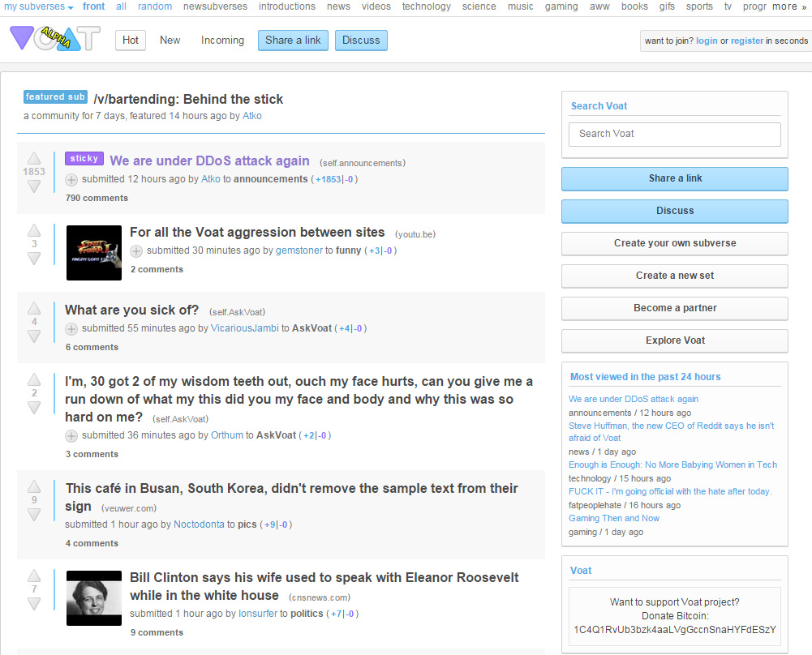Upvote 'For all the Voat aggression between sites'
This screenshot has width=812, height=655.
click(34, 230)
